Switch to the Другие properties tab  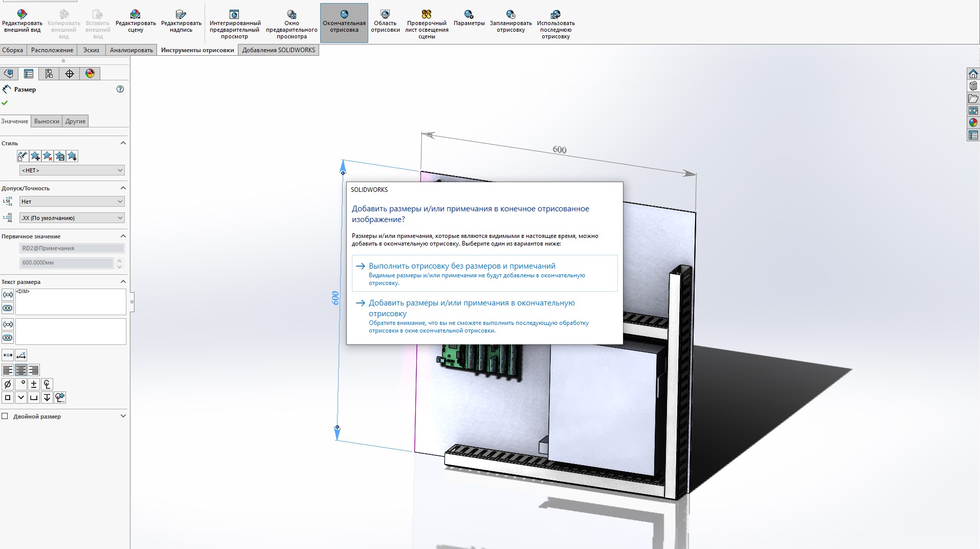(x=76, y=121)
